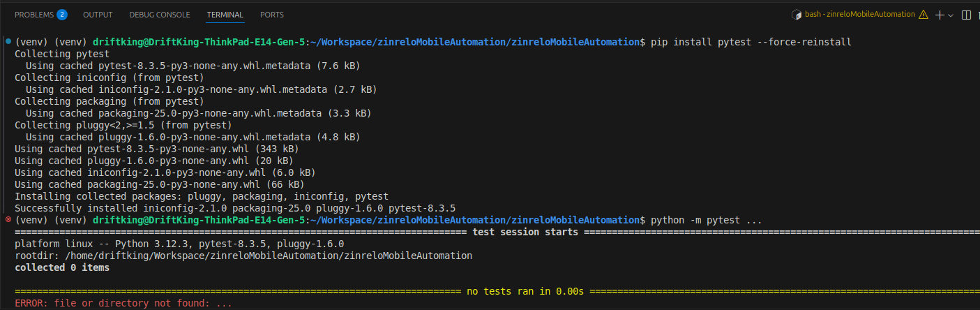
Task: Click the "pip install pytest --force-reinstall" command text
Action: tap(751, 43)
